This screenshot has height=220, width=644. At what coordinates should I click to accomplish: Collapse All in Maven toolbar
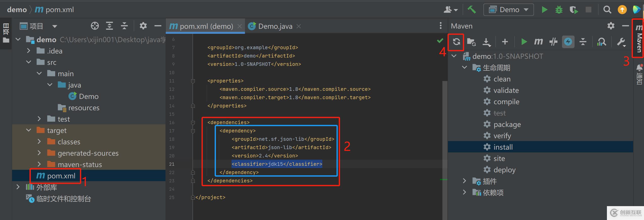tap(583, 42)
